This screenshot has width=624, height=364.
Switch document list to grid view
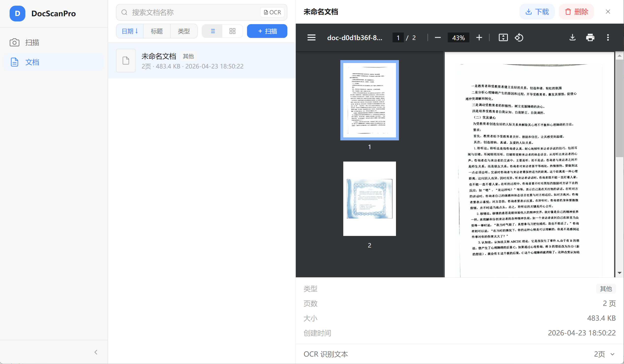click(x=232, y=31)
